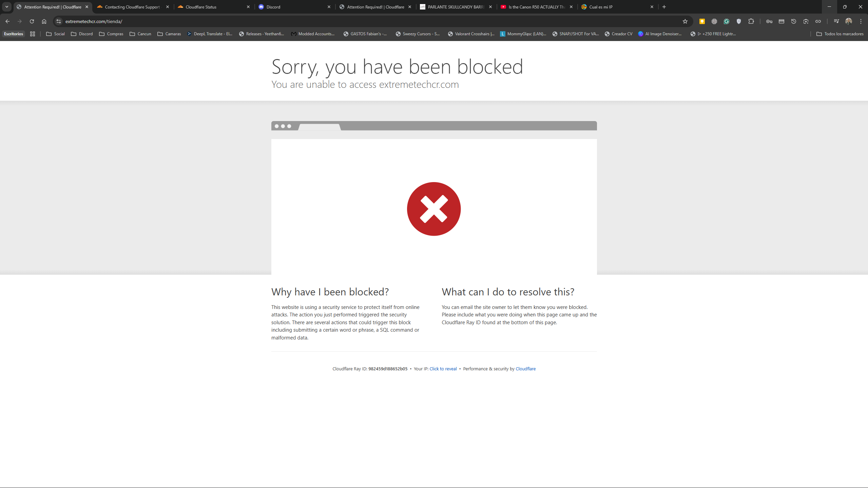Open the password manager key icon
Image resolution: width=868 pixels, height=488 pixels.
(769, 21)
